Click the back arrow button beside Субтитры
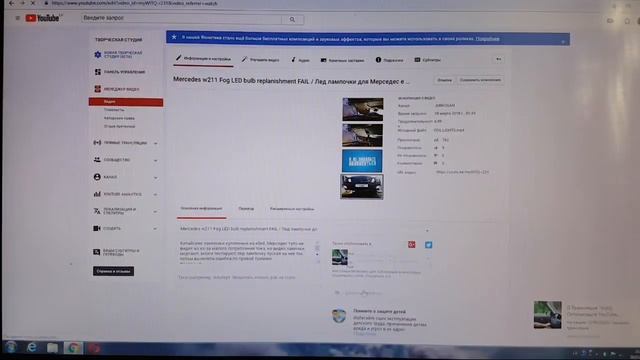Viewport: 640px width, 360px height. tap(498, 60)
